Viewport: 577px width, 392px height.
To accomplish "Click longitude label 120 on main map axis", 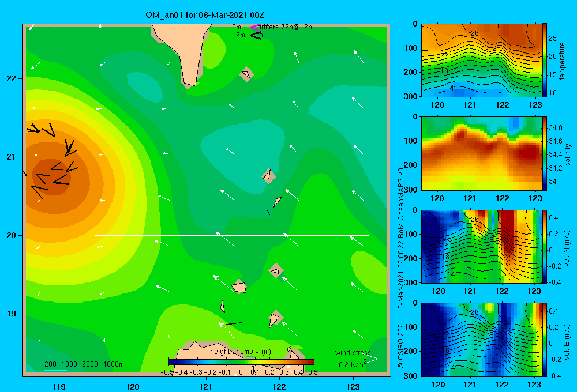I will (133, 386).
